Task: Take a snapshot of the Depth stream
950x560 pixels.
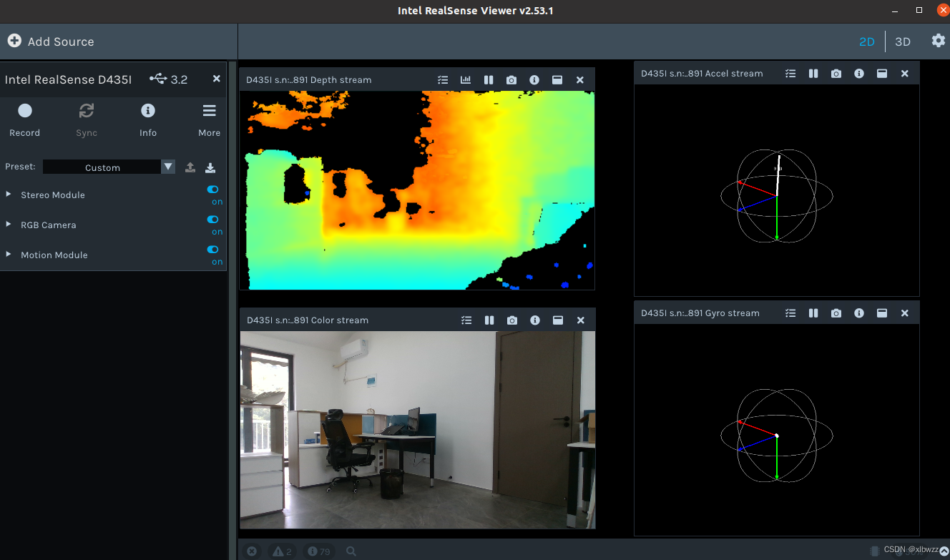Action: click(511, 80)
